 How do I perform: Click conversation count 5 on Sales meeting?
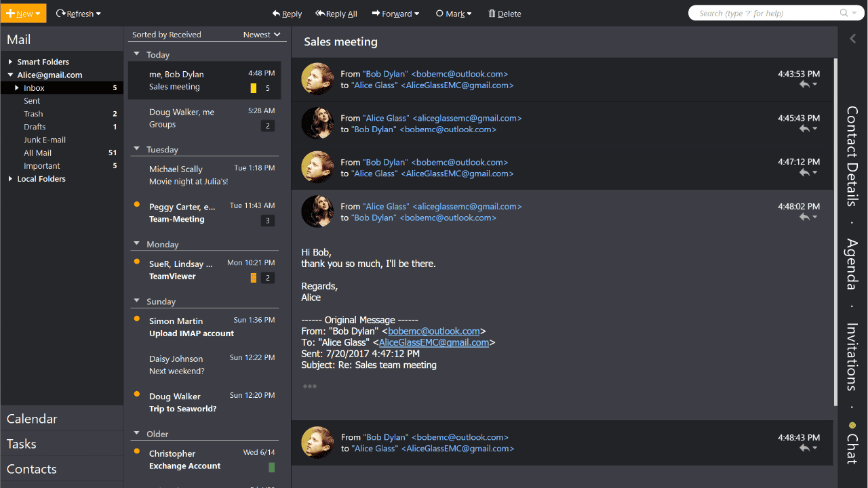(x=268, y=88)
